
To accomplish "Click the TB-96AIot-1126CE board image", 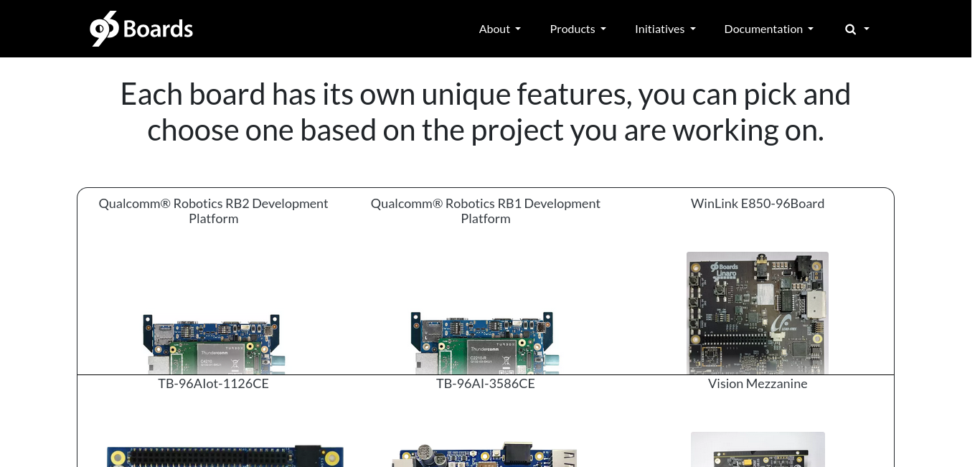I will 225,456.
